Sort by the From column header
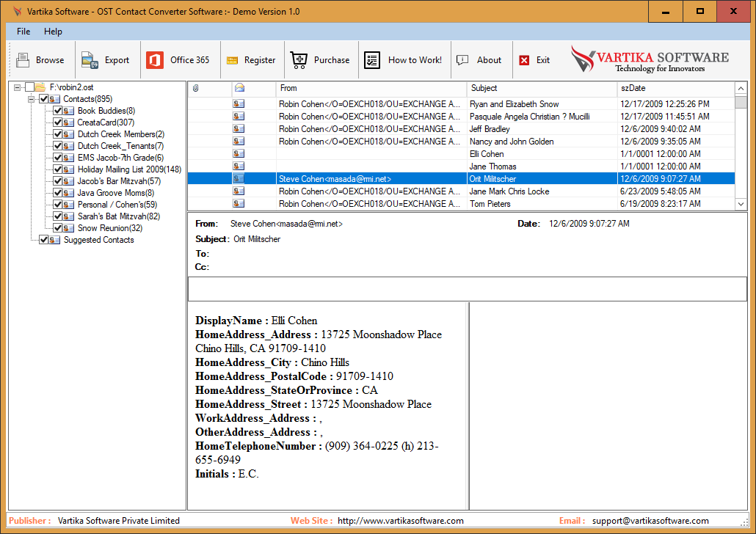The image size is (756, 534). point(371,88)
